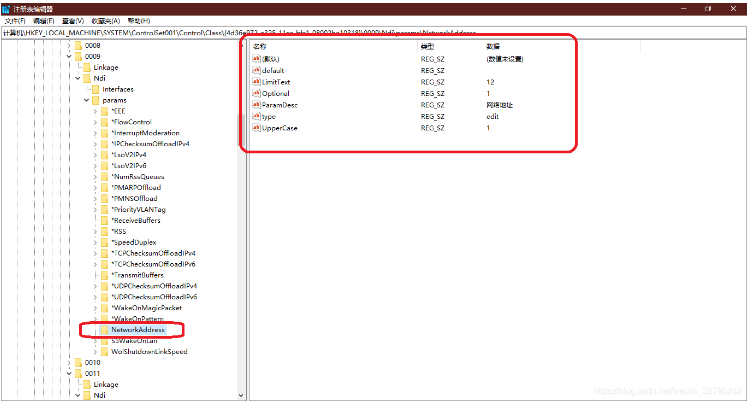
Task: Select the *LsoV2IPv4 folder icon
Action: click(104, 155)
